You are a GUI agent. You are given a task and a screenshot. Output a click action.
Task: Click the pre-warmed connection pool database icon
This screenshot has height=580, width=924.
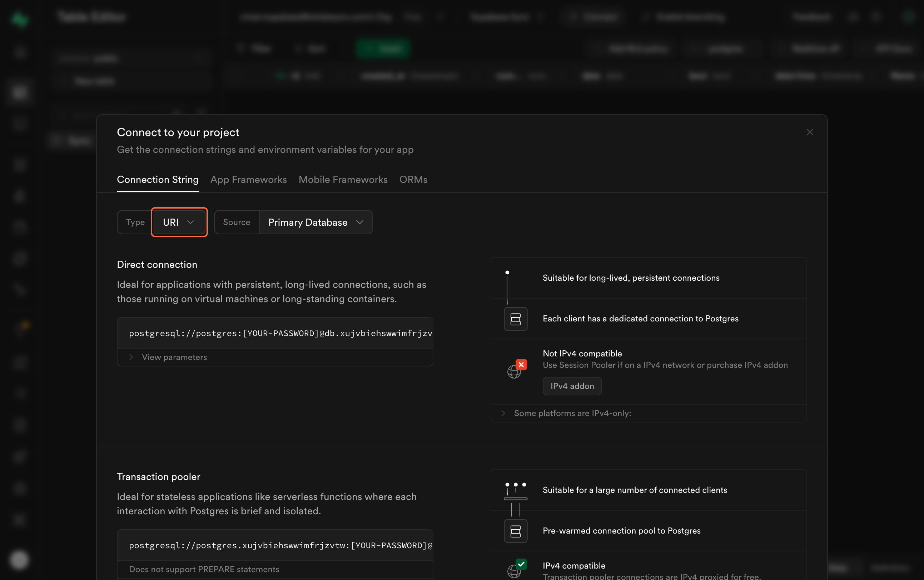pos(515,531)
